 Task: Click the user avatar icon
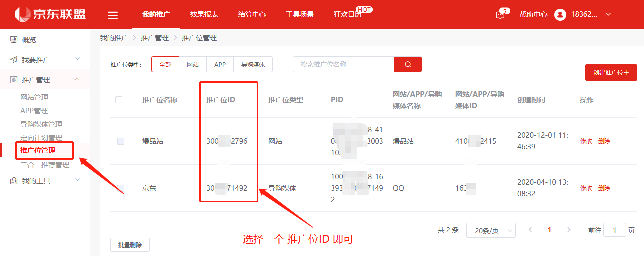(x=560, y=15)
